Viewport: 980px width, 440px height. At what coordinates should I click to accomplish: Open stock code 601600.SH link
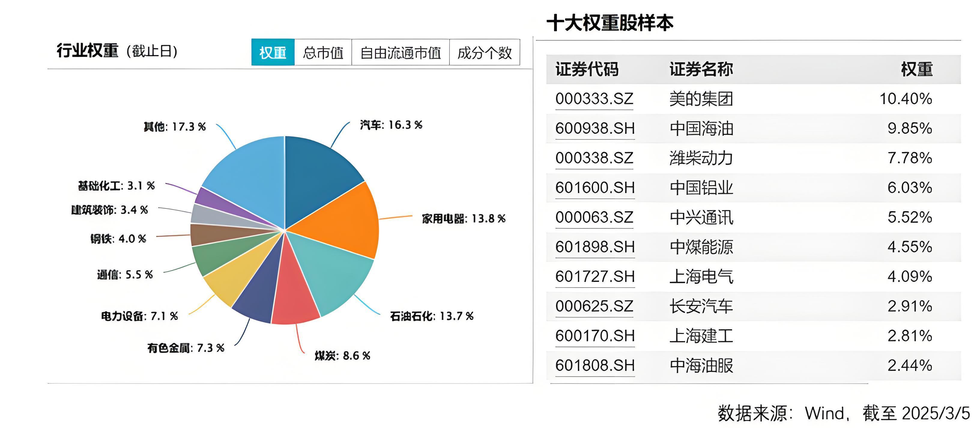tap(595, 188)
